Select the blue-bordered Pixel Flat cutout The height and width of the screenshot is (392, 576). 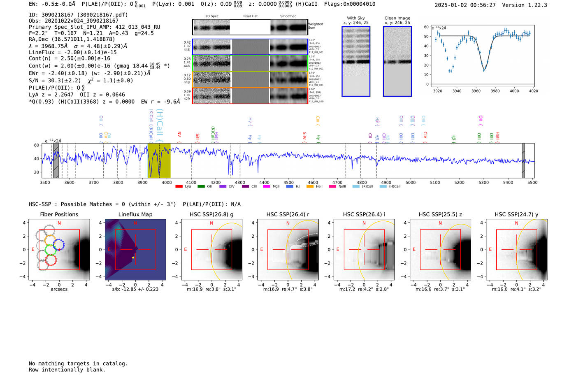click(250, 47)
